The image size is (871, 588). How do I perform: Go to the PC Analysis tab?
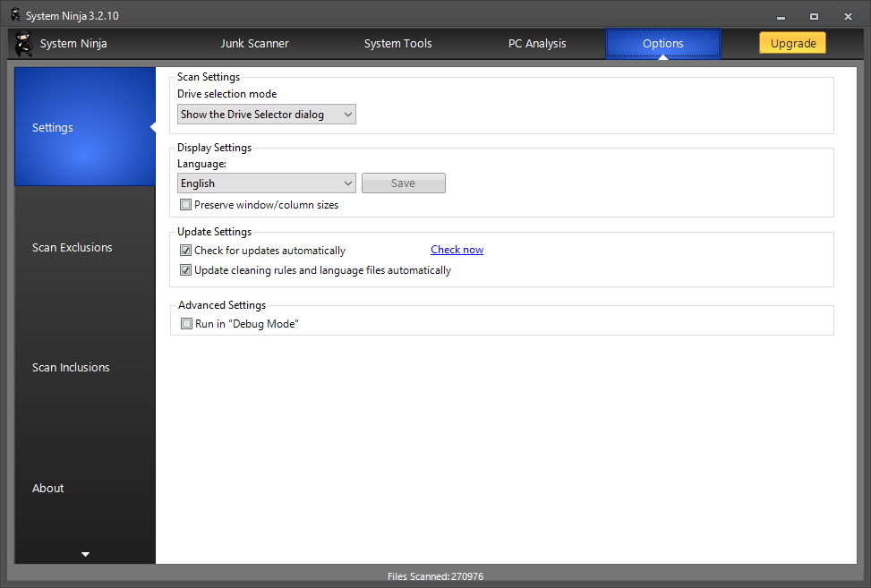[537, 43]
